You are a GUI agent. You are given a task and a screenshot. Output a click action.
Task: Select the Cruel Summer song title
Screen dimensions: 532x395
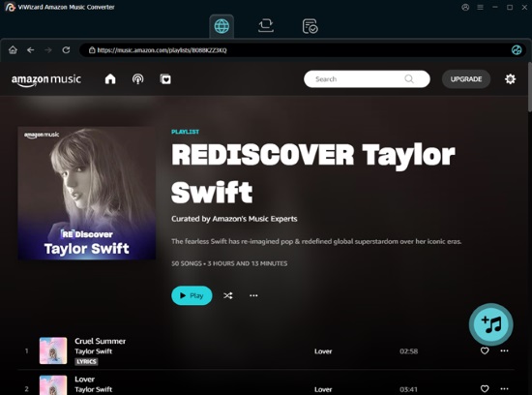(x=100, y=341)
